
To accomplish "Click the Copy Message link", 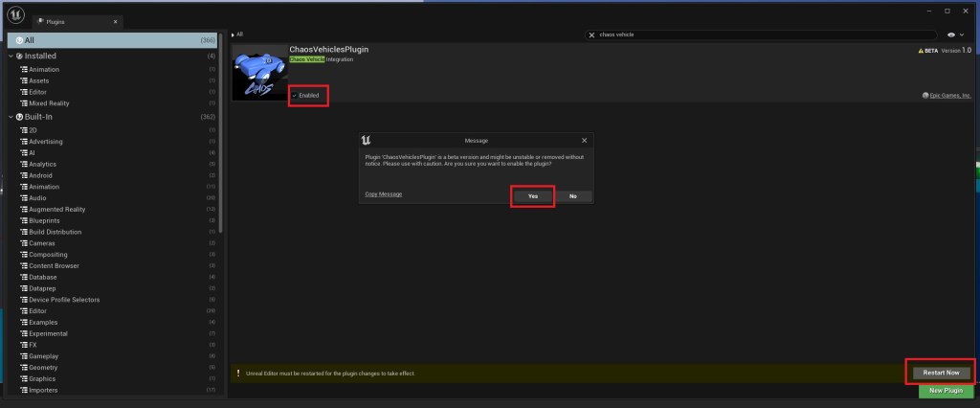I will pos(383,194).
